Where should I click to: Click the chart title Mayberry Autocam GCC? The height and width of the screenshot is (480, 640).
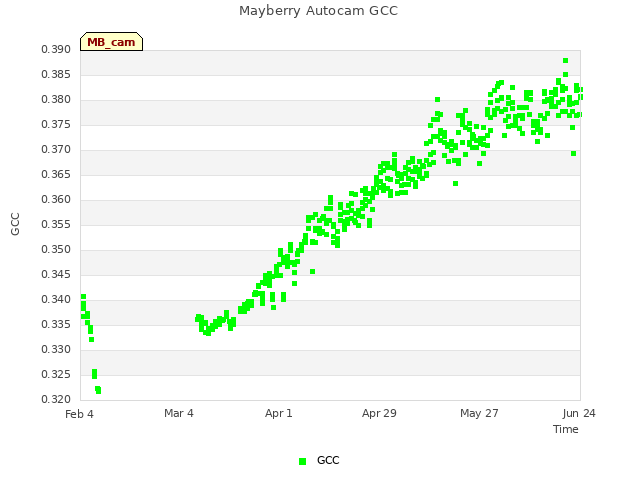click(x=318, y=11)
